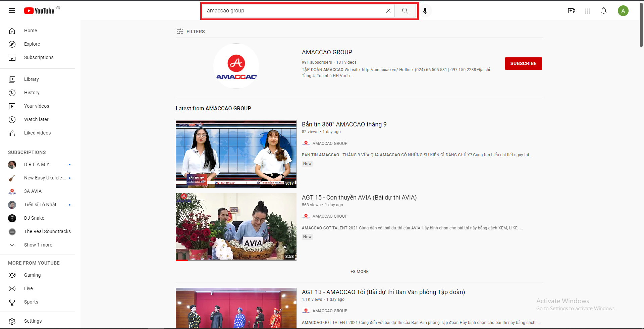Open the green account avatar menu
This screenshot has height=329, width=644.
[623, 11]
